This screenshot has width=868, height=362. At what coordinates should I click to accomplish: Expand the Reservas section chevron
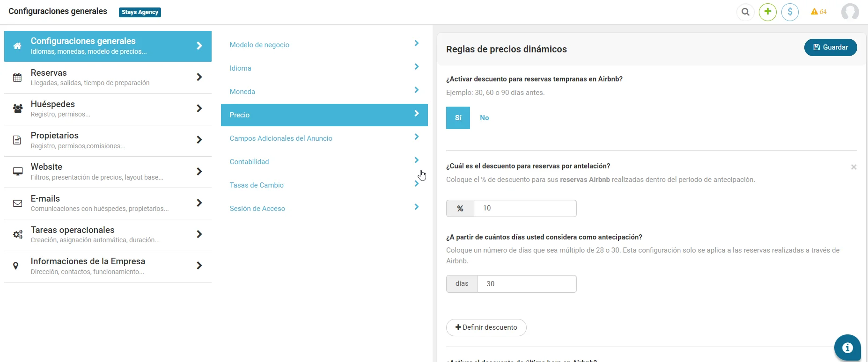click(199, 77)
